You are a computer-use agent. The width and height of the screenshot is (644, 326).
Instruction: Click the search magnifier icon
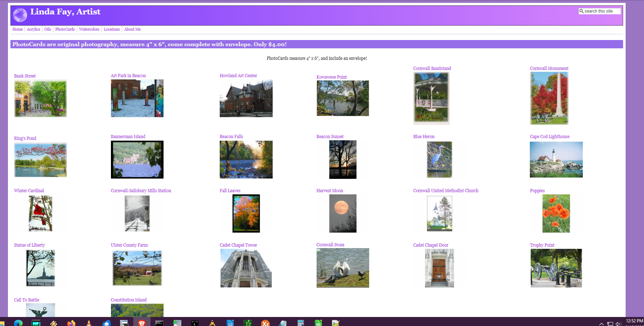click(x=581, y=11)
